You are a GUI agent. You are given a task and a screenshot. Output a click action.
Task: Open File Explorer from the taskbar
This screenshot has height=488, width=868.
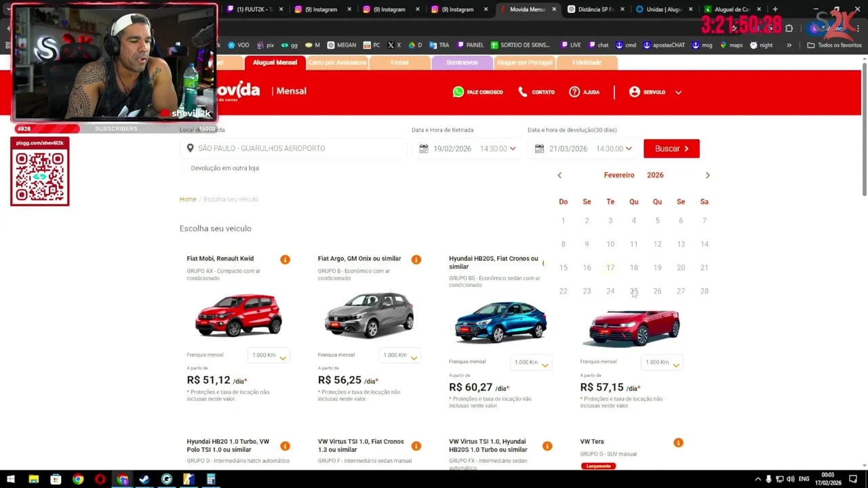(x=34, y=479)
